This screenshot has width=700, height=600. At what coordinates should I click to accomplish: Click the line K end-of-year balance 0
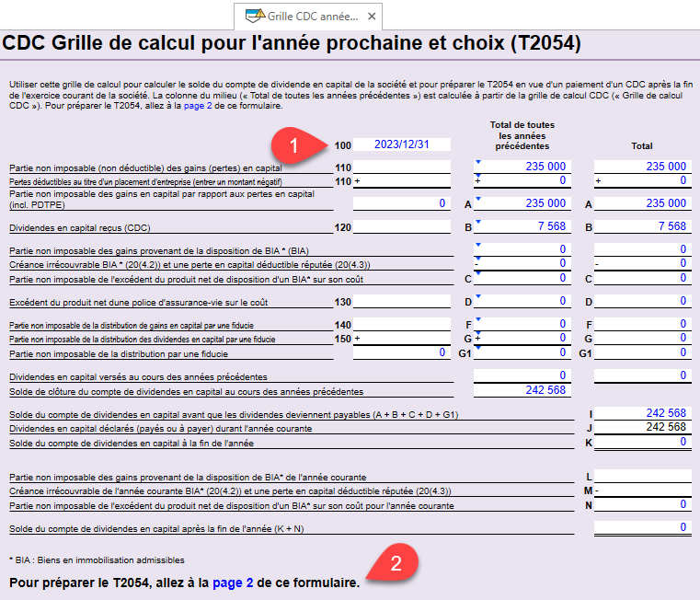(643, 443)
